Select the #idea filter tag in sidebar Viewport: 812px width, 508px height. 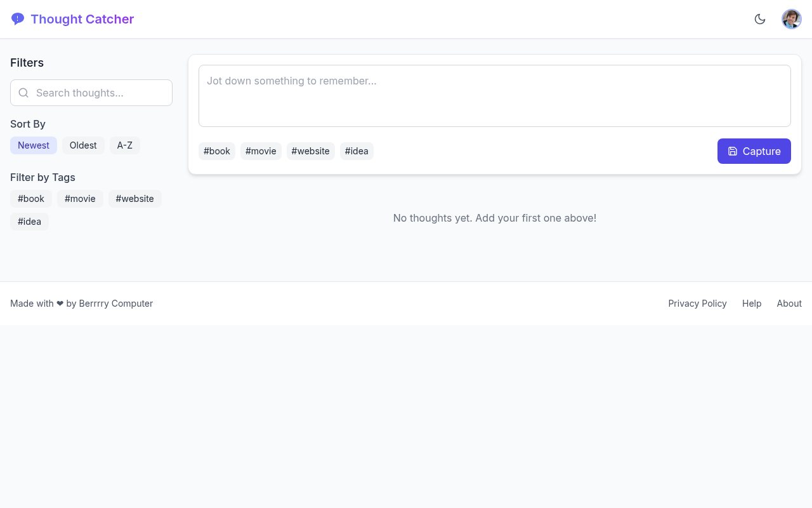(x=29, y=222)
